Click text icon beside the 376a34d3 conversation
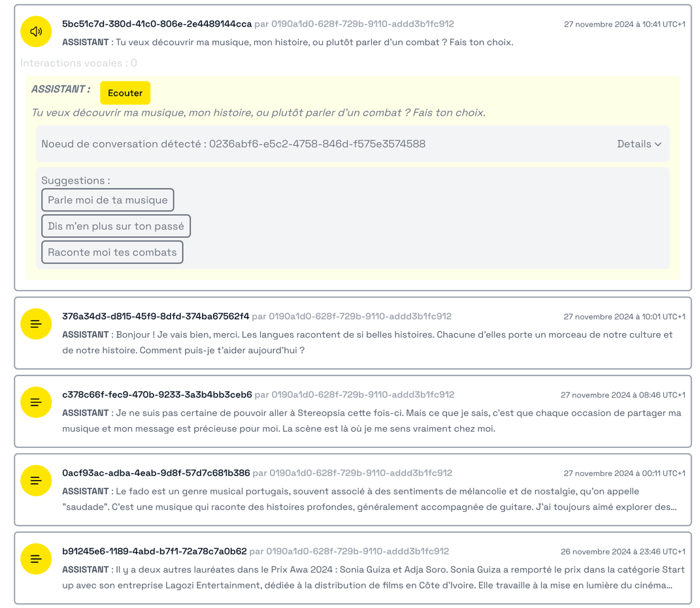This screenshot has width=700, height=608. [x=36, y=324]
